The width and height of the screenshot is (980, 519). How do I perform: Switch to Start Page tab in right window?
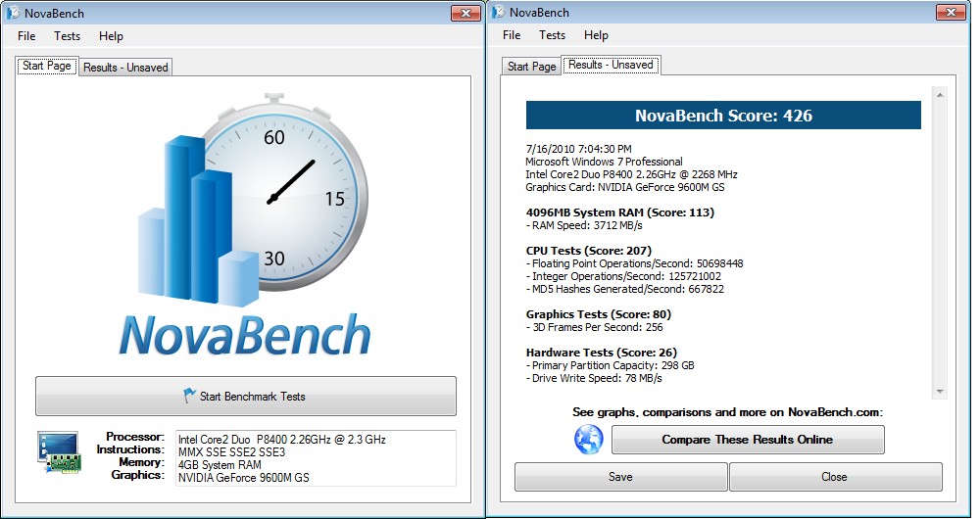(531, 67)
